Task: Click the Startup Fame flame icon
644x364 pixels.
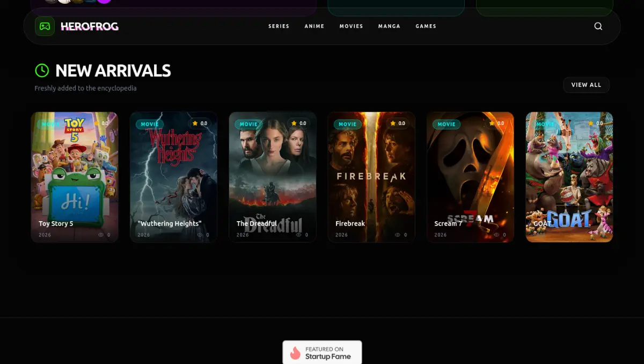Action: tap(295, 353)
